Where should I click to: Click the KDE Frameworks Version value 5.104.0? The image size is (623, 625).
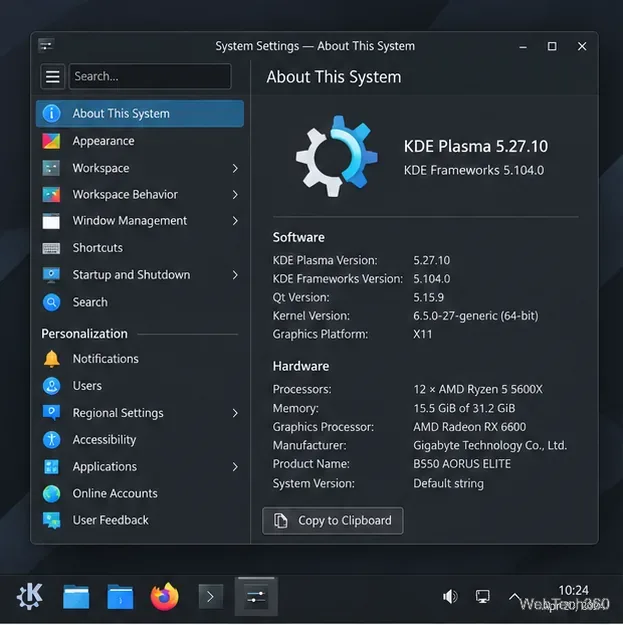point(432,279)
